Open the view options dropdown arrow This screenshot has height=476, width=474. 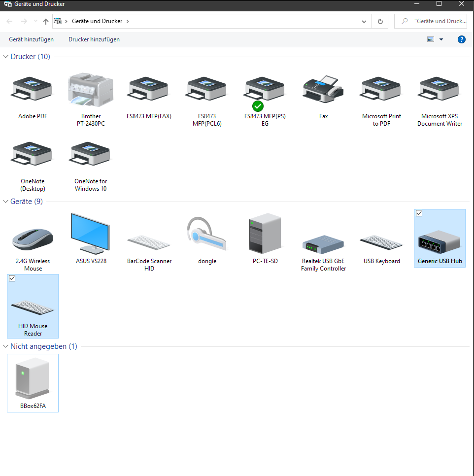(x=441, y=39)
